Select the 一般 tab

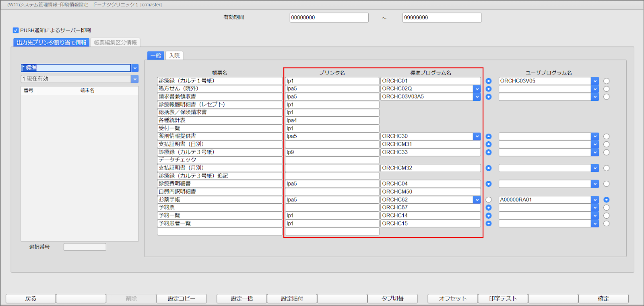click(x=156, y=56)
